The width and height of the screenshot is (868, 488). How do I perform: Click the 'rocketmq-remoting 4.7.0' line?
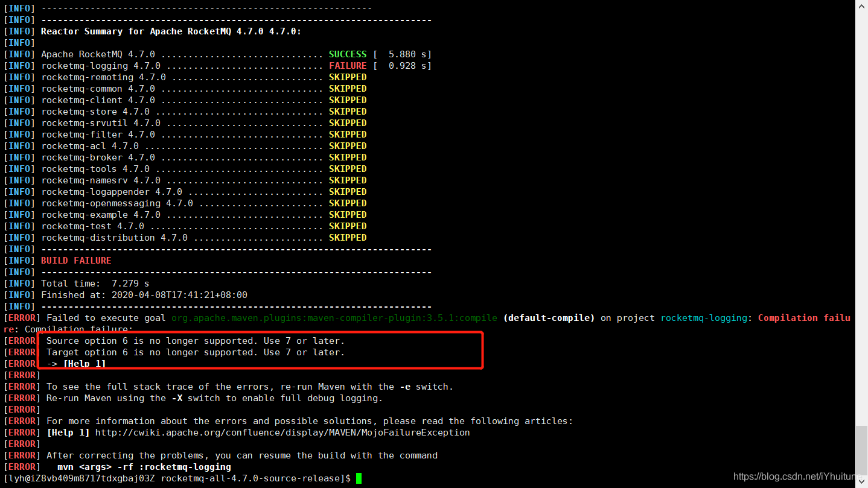185,77
